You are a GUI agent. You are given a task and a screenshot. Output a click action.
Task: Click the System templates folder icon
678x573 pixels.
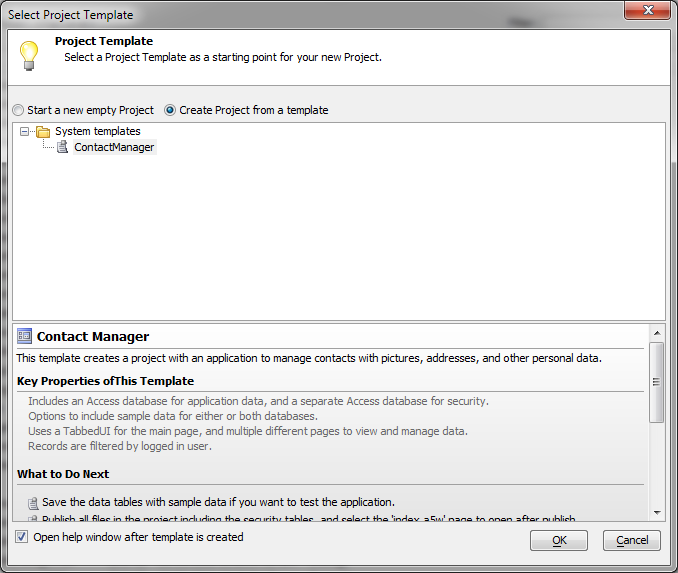pos(42,131)
